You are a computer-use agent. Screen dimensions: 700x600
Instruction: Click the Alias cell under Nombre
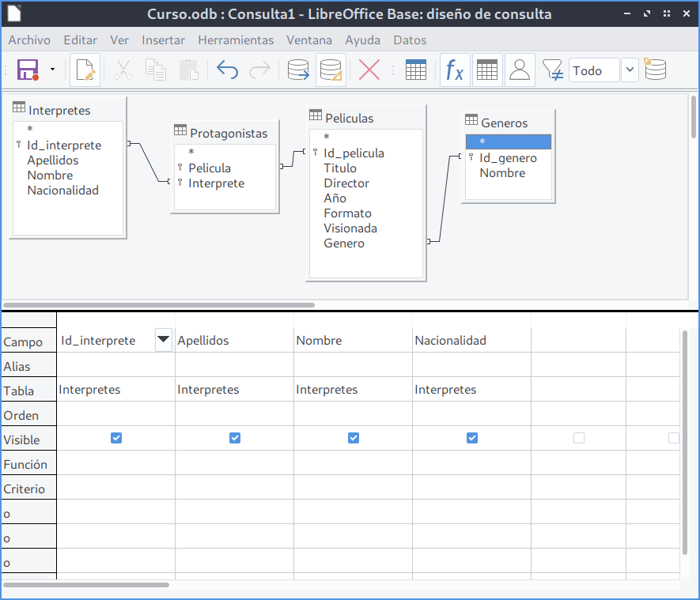click(x=353, y=364)
